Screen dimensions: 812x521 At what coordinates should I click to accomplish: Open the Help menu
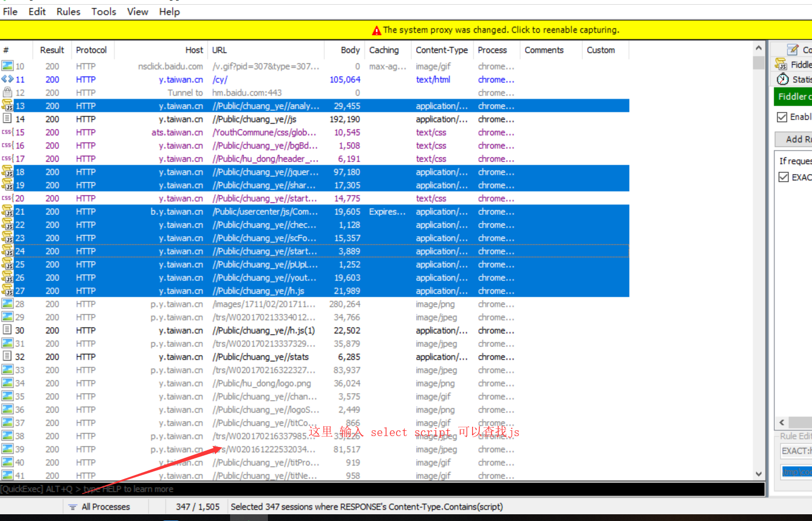pos(169,11)
